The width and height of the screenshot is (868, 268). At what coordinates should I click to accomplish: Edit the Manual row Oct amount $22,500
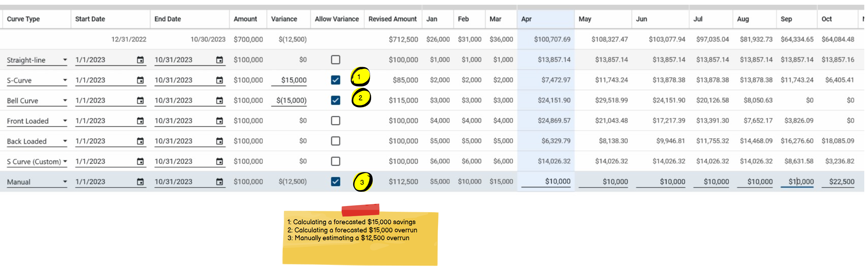838,182
